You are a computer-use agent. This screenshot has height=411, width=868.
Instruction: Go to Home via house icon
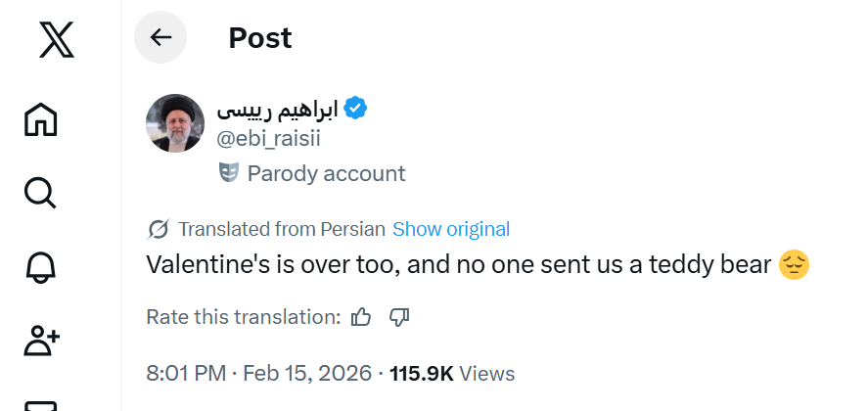coord(40,118)
